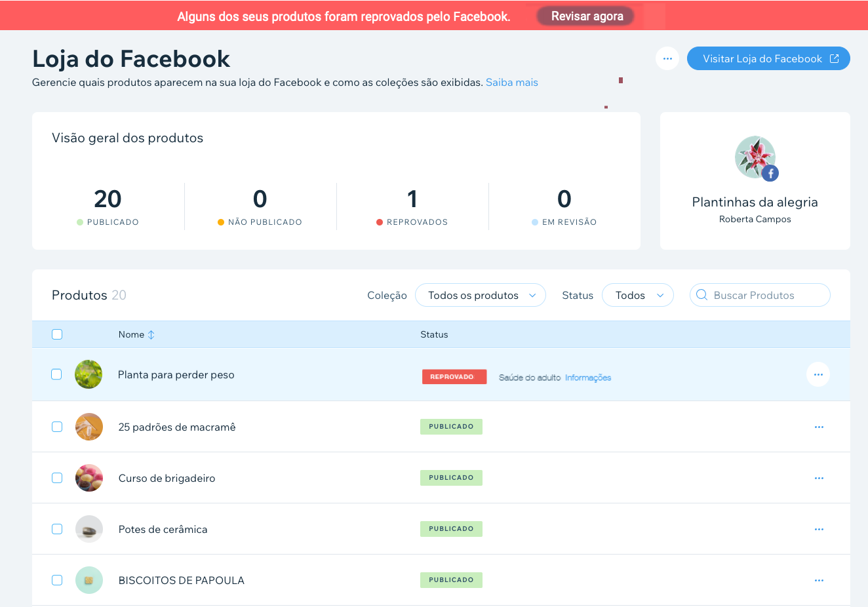
Task: Tick checkbox for Planta para perder peso
Action: point(56,374)
